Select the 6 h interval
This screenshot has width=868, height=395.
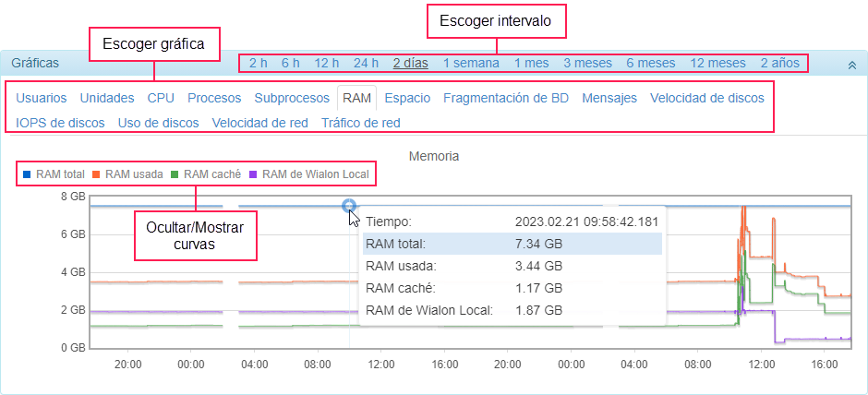pos(291,63)
